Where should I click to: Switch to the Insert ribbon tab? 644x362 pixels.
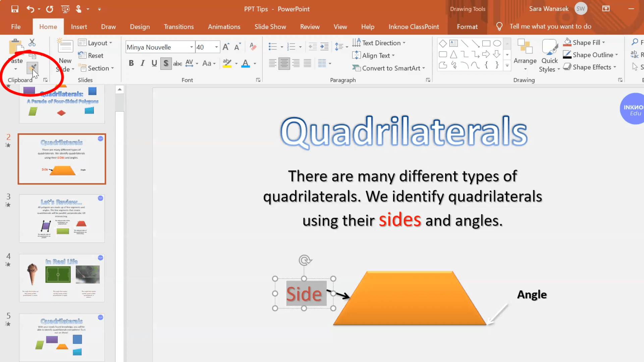point(79,26)
